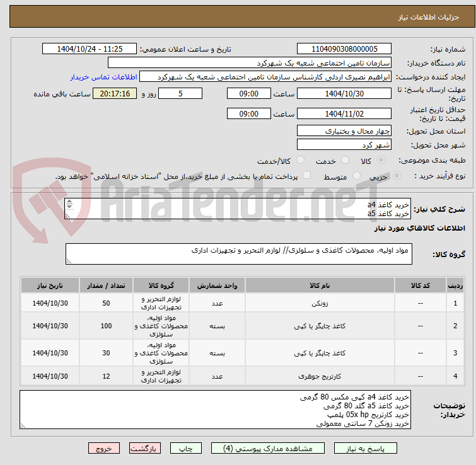Click the تعداد / مقدار column header
Image resolution: width=476 pixels, height=465 pixels.
point(106,285)
